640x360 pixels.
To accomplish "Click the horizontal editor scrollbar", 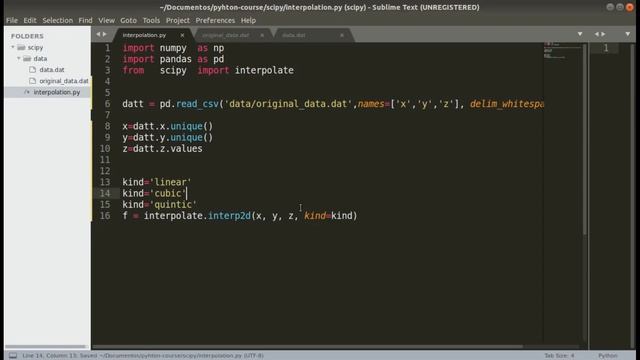I will [x=308, y=347].
